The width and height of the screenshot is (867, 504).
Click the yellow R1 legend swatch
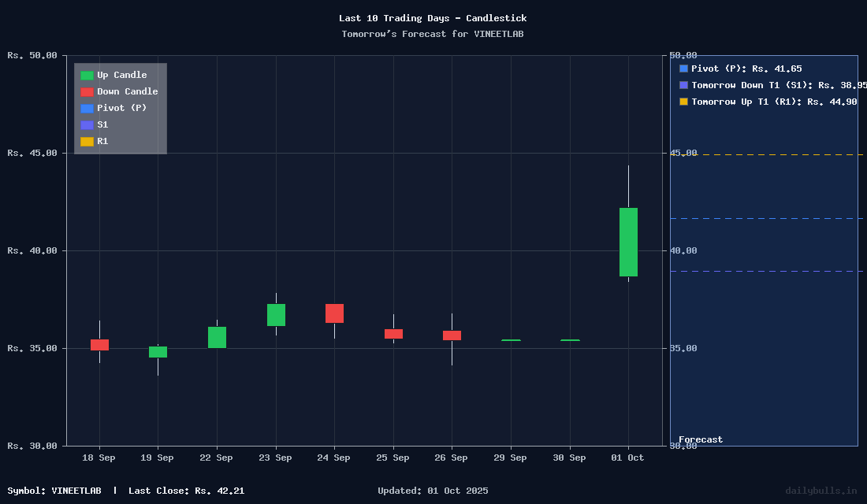tap(87, 142)
